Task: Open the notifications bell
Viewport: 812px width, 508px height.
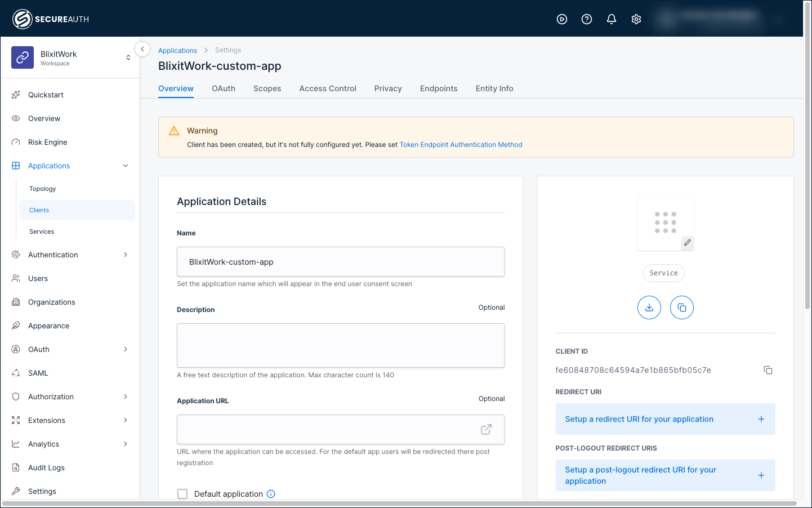Action: pos(612,19)
